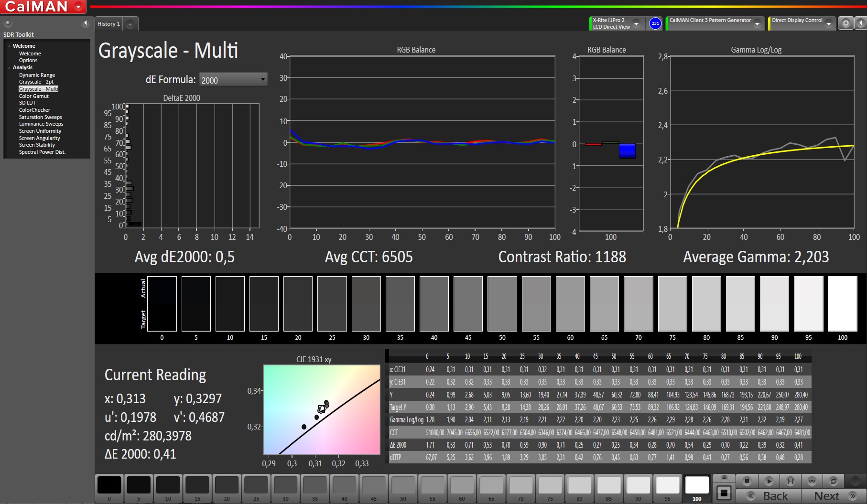Click the Gamma Log/Log row label in table

pyautogui.click(x=407, y=420)
